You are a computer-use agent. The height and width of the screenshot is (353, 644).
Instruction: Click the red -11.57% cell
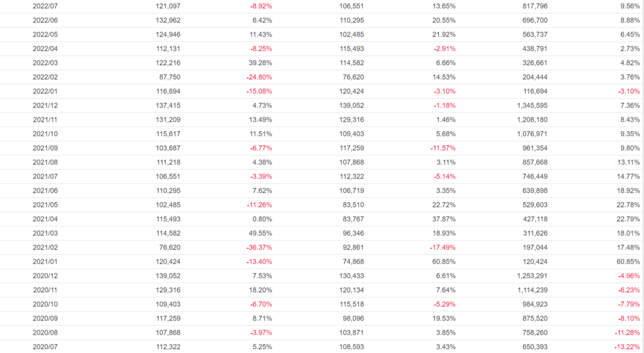[x=442, y=148]
